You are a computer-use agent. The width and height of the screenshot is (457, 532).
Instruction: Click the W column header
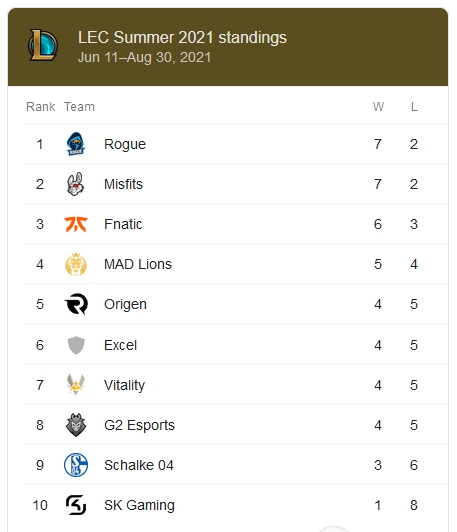[x=378, y=107]
